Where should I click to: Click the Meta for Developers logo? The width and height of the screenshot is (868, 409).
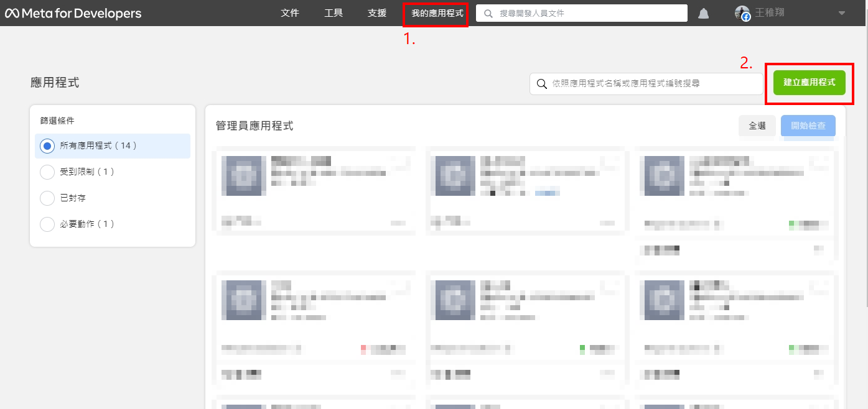tap(73, 13)
